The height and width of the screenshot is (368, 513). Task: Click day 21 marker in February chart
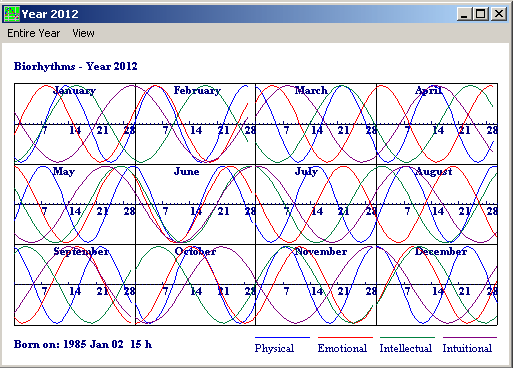tap(224, 130)
